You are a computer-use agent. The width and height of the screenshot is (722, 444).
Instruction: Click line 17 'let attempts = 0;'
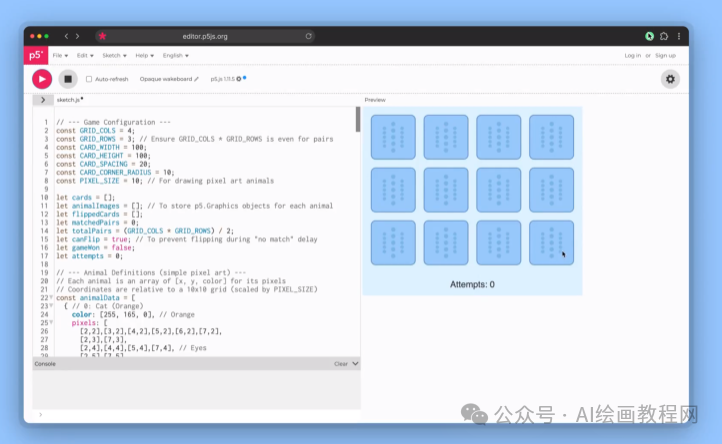pos(89,256)
